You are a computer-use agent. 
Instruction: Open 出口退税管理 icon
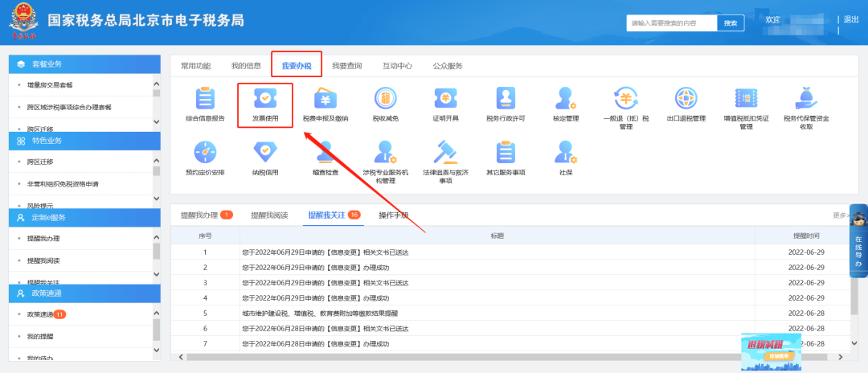point(686,99)
